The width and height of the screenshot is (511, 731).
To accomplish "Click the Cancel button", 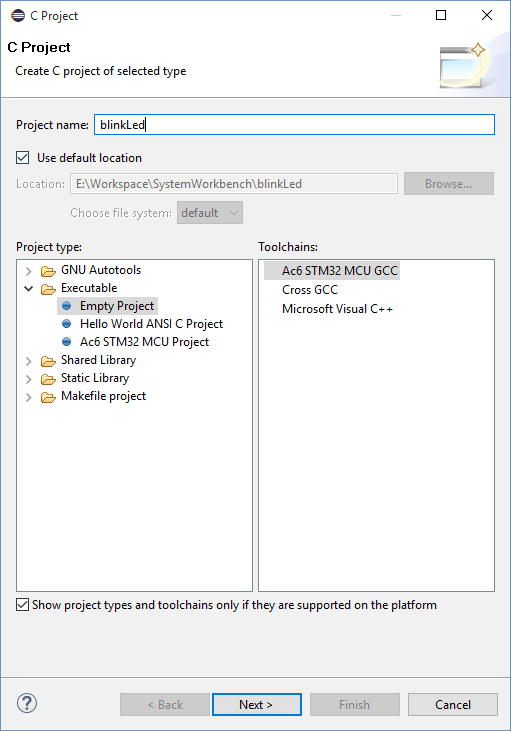I will click(453, 704).
